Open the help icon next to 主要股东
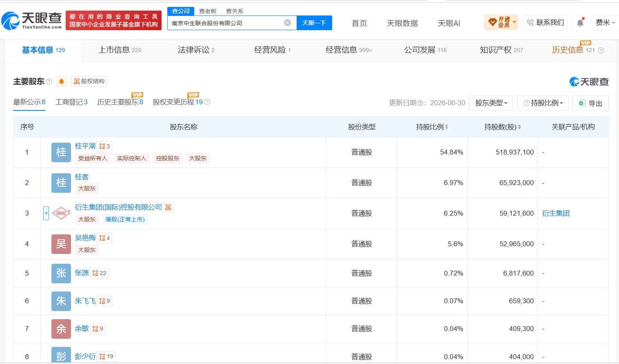Screen dimensions: 619x364 coord(49,82)
